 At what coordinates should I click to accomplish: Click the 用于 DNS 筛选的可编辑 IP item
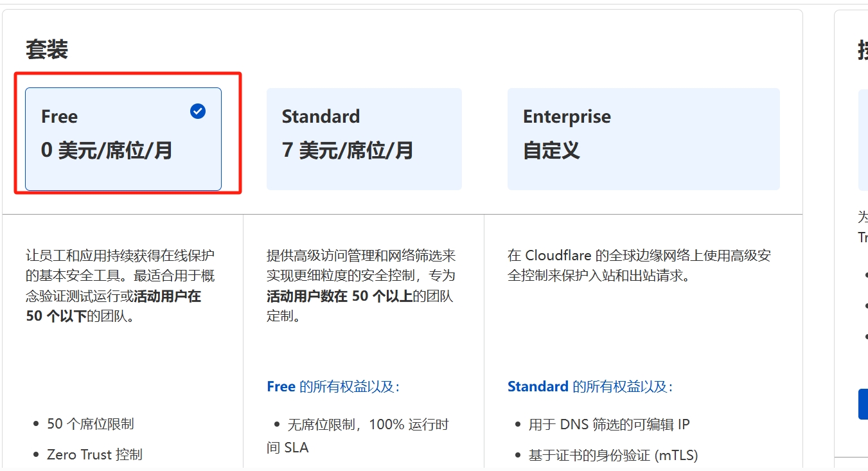[x=609, y=425]
